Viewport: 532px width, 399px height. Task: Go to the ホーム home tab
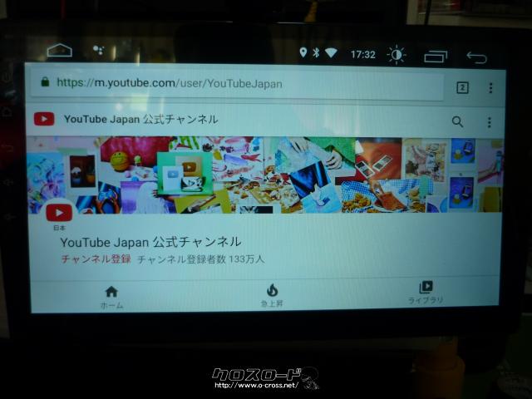point(111,298)
